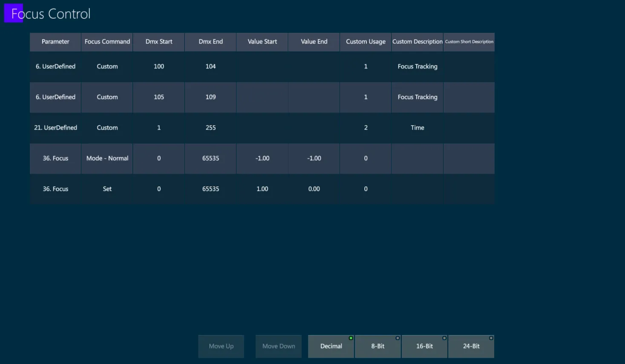Image resolution: width=625 pixels, height=364 pixels.
Task: Click empty Value Start cell in Dmx 105 row
Action: [x=262, y=97]
